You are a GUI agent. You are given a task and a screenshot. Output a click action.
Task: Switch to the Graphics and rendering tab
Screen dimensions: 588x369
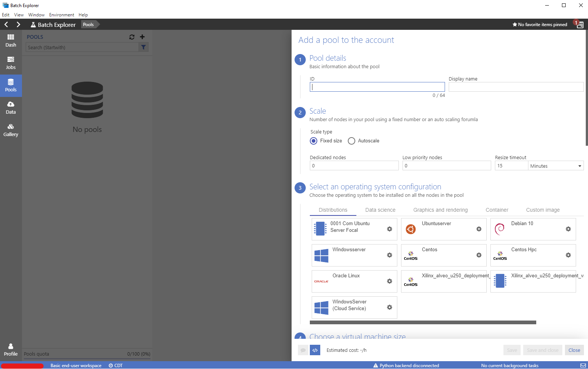(441, 210)
